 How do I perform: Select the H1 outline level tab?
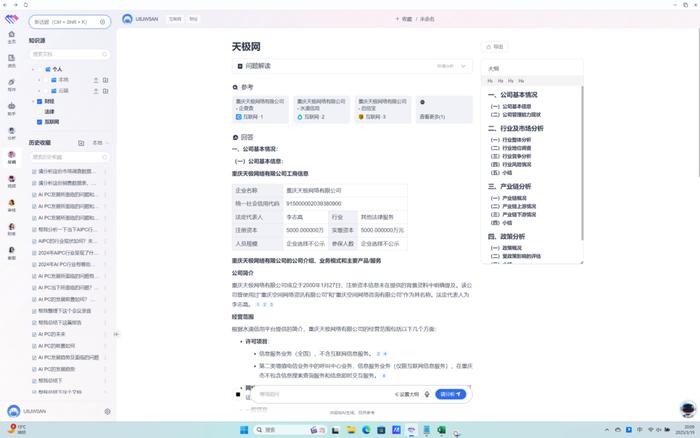coord(490,81)
